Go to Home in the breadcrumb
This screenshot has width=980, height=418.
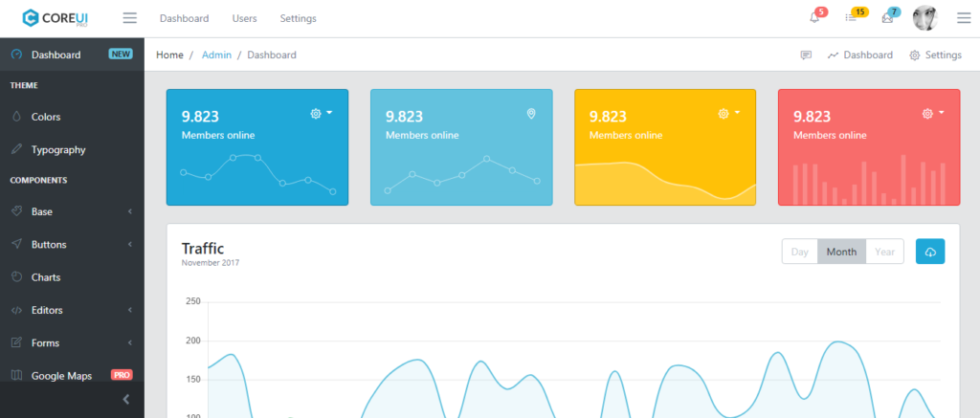tap(169, 55)
